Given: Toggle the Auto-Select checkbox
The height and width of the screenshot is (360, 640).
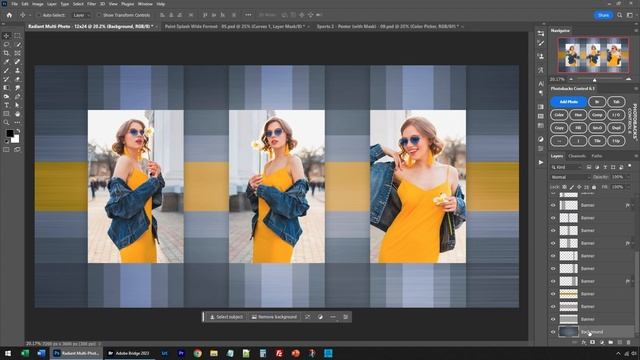Looking at the screenshot, I should (39, 15).
